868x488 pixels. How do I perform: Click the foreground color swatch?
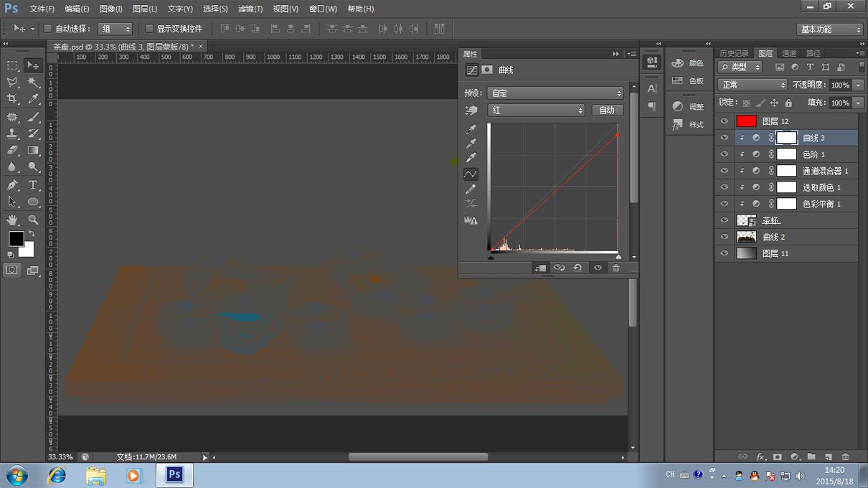pyautogui.click(x=16, y=239)
